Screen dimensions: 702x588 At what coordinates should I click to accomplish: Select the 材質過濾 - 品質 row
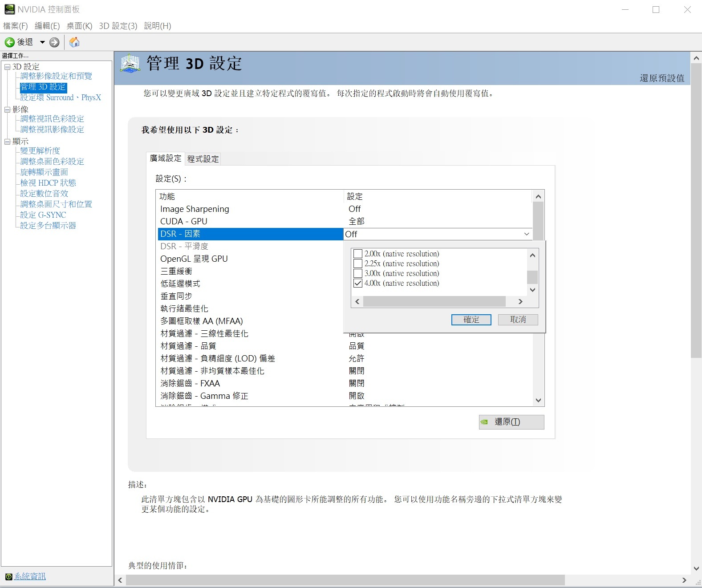point(345,346)
